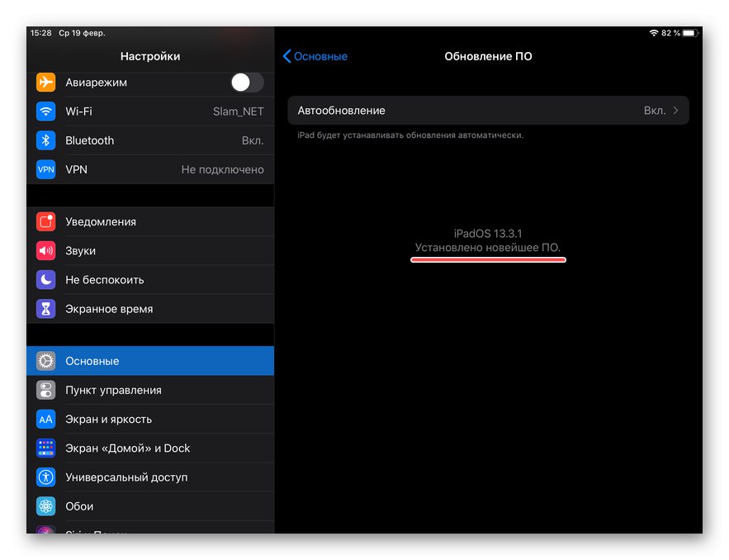Open the Wi-Fi Slam_NET settings row

click(x=150, y=112)
